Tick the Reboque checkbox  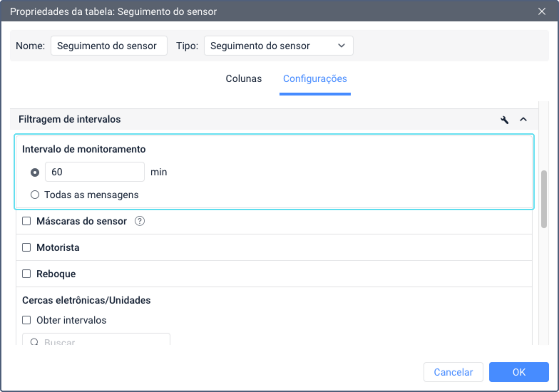(x=26, y=274)
